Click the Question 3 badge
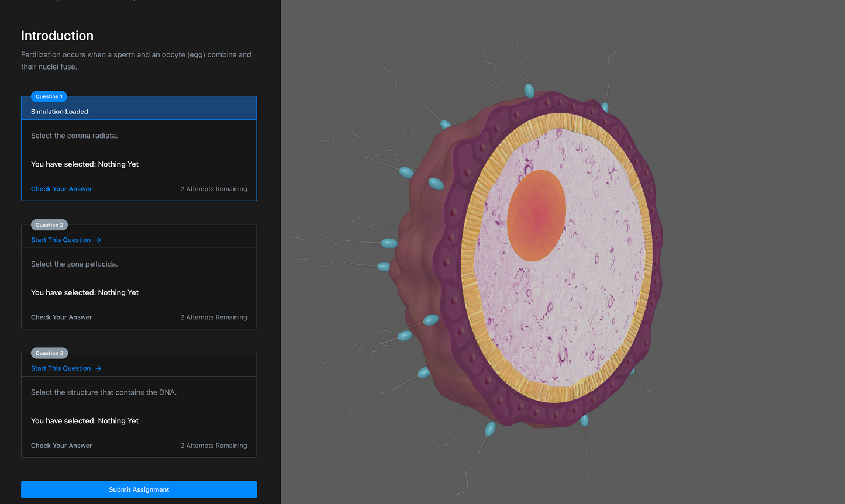Screen dimensions: 845x504 pyautogui.click(x=49, y=353)
